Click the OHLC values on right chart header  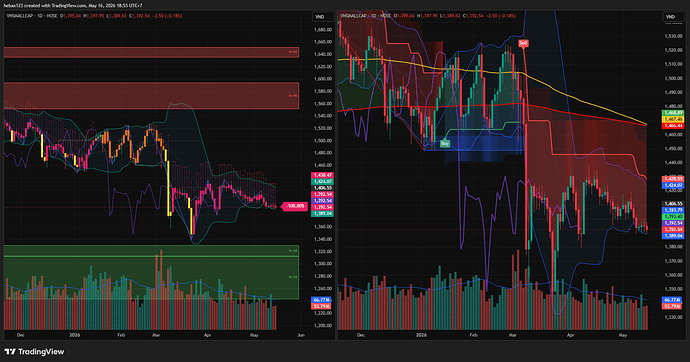click(x=455, y=16)
